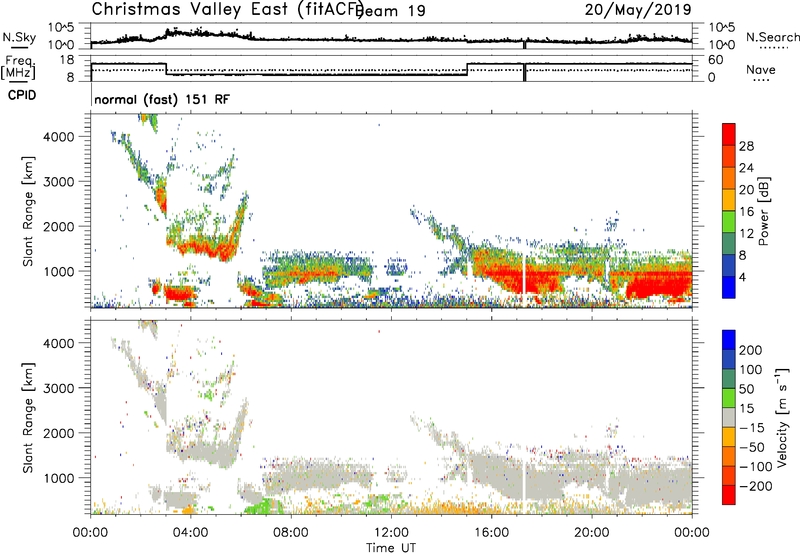Click the '20:00' time axis tick
Image resolution: width=800 pixels, height=554 pixels.
[x=592, y=533]
